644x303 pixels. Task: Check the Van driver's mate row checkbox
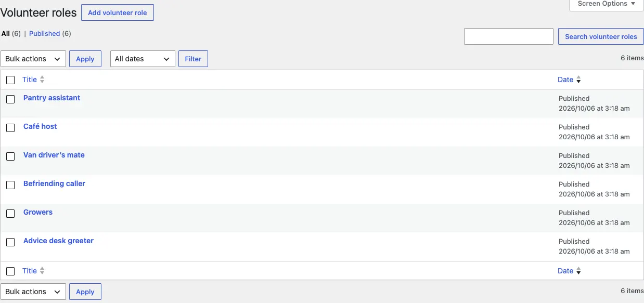point(10,156)
